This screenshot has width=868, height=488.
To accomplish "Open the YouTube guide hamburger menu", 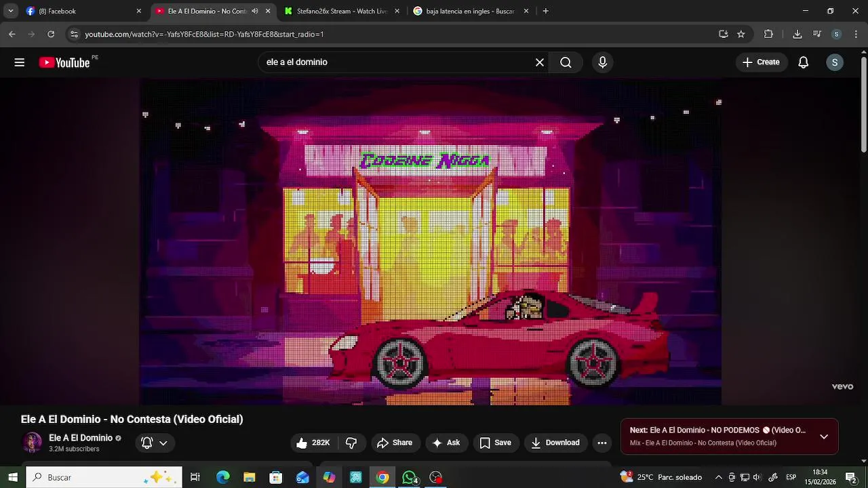I will coord(20,62).
